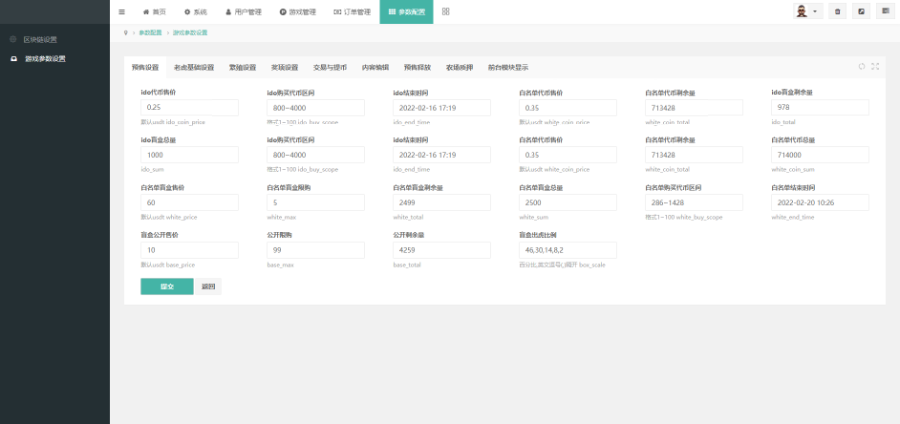Click the white_end_time hint text

tap(793, 217)
